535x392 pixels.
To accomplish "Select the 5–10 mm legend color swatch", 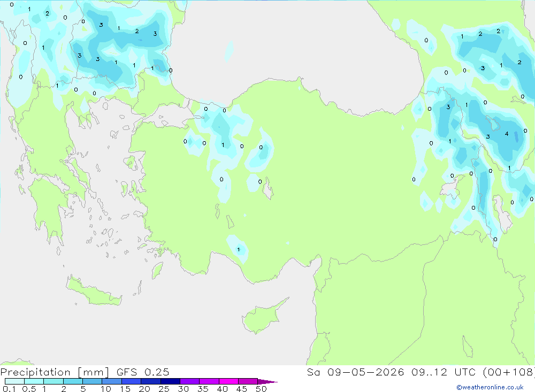I will [92, 381].
